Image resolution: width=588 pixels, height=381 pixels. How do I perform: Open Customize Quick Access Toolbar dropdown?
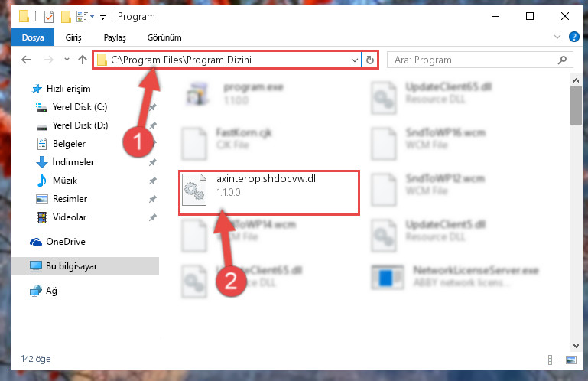tap(102, 18)
